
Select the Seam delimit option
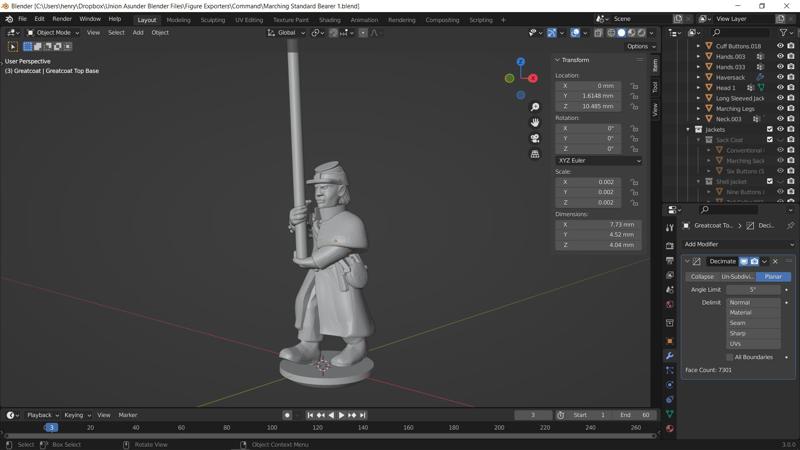(x=754, y=323)
